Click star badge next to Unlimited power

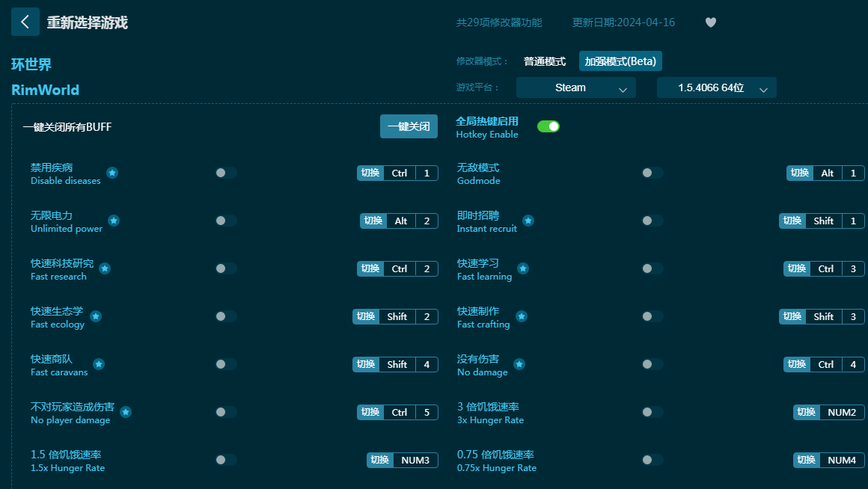click(x=114, y=221)
